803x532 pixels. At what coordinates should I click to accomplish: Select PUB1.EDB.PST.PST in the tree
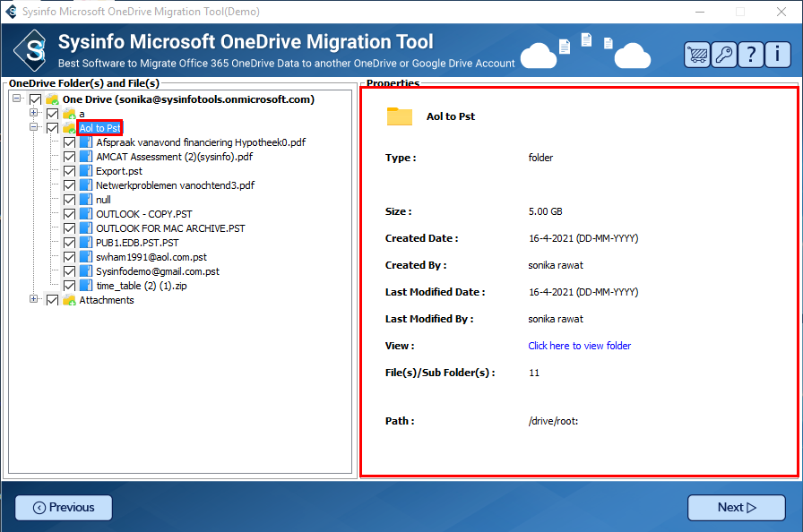(x=137, y=243)
